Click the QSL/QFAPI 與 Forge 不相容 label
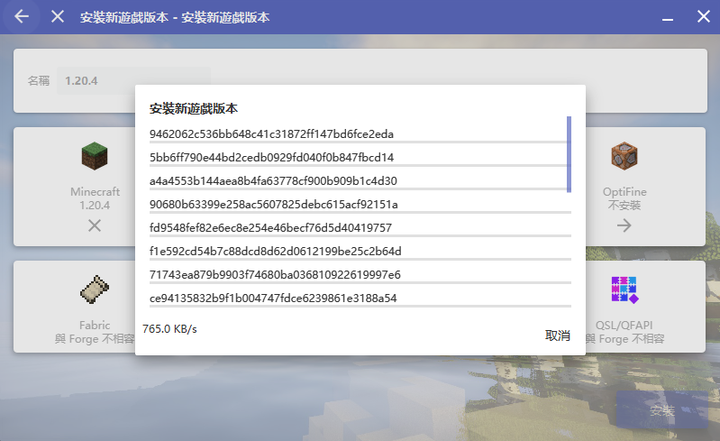This screenshot has height=441, width=720. 624,332
